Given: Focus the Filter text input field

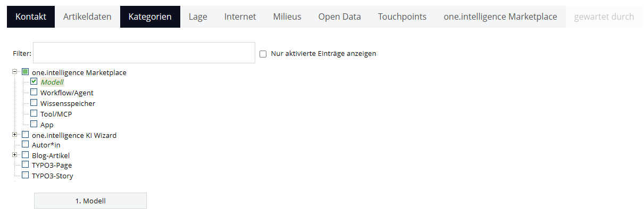Looking at the screenshot, I should (x=144, y=53).
